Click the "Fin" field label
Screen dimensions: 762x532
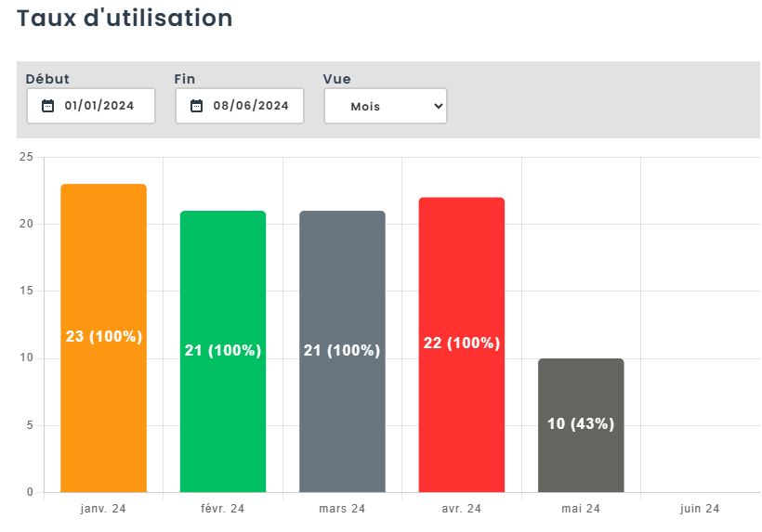185,79
